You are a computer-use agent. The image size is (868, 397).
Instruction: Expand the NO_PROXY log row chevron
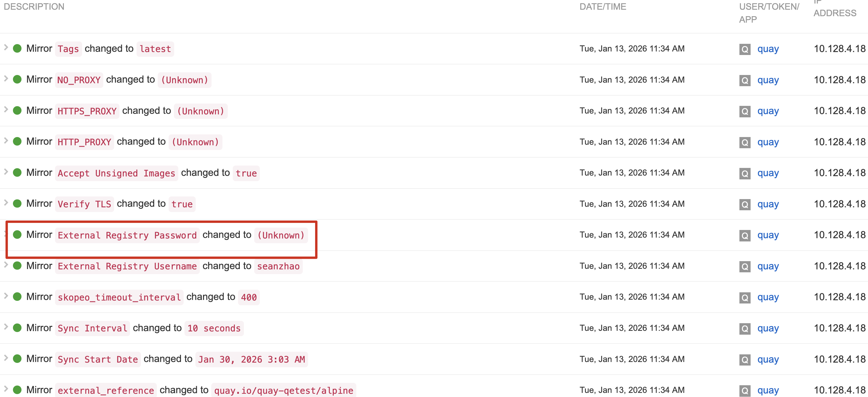(6, 79)
